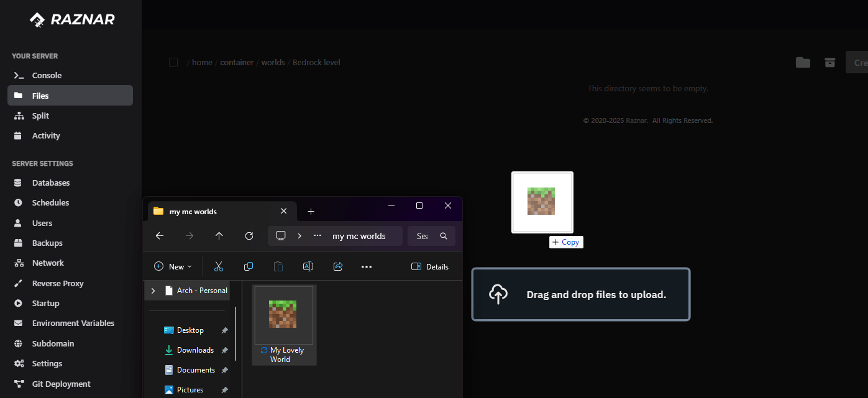Viewport: 868px width, 398px height.
Task: Tick the select-all checkbox beside breadcrumb
Action: (173, 62)
